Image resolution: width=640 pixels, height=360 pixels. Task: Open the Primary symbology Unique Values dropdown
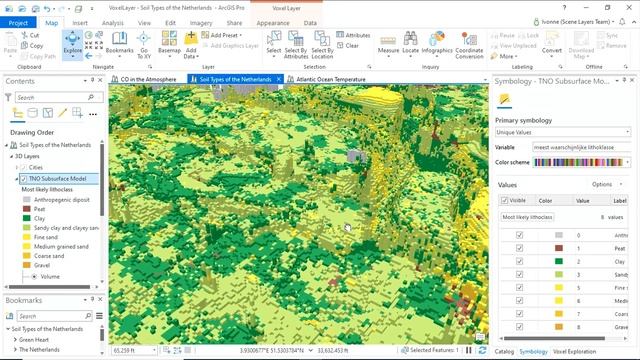point(563,132)
